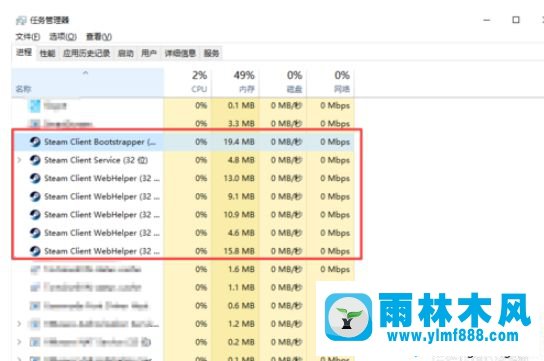Open the 用户 tab
The height and width of the screenshot is (361, 544).
tap(149, 53)
